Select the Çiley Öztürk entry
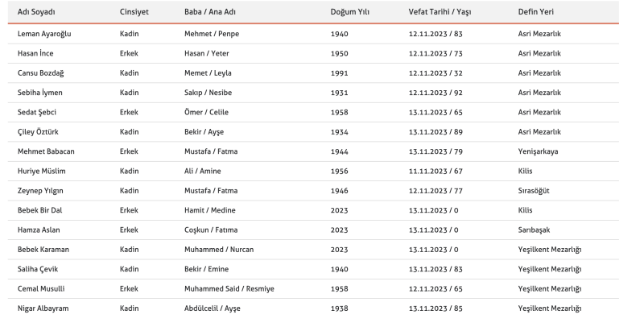 click(x=38, y=132)
